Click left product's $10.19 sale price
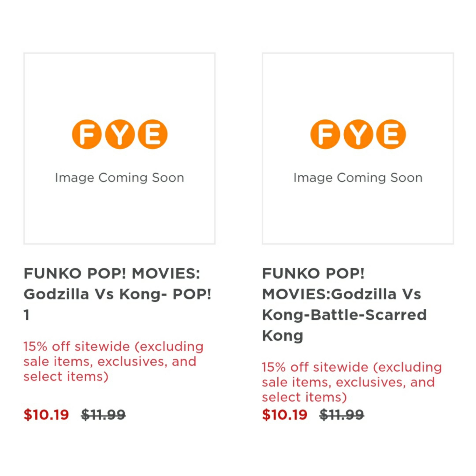This screenshot has width=476, height=476. point(46,415)
